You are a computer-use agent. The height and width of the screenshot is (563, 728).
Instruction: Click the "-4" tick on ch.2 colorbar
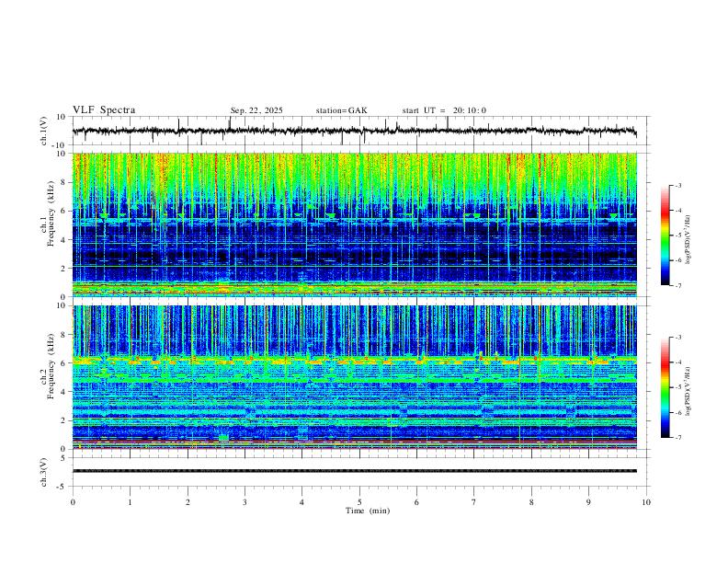pyautogui.click(x=678, y=362)
